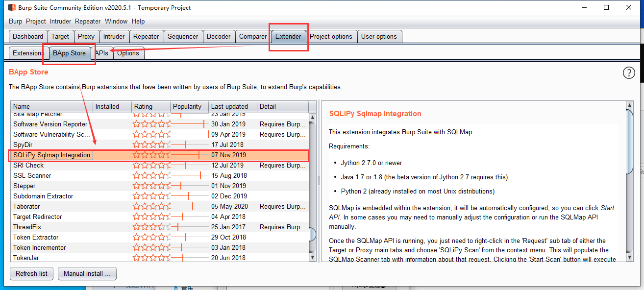Viewport: 644px width, 290px height.
Task: Click the extension list vertical scrollbar thumb
Action: (x=313, y=235)
